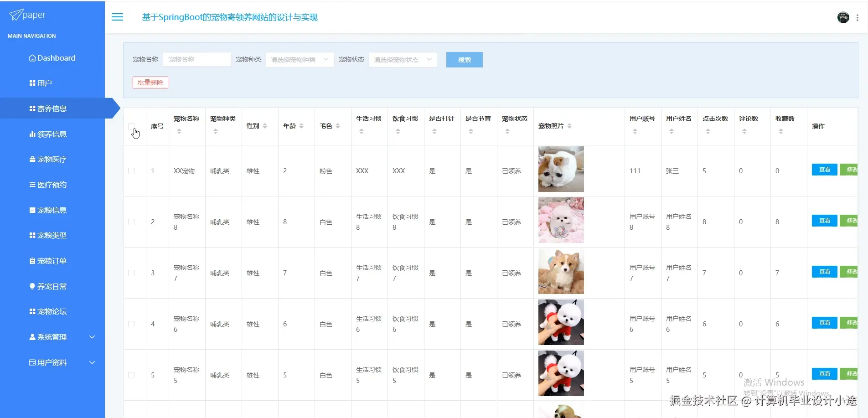Click the 评论数 column sort icon

click(744, 131)
